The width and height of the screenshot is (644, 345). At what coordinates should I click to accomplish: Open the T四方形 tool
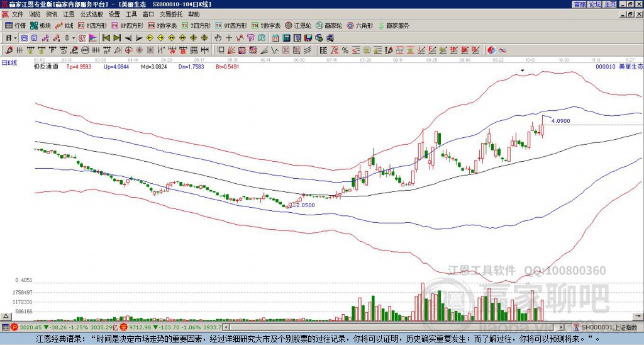pos(196,25)
